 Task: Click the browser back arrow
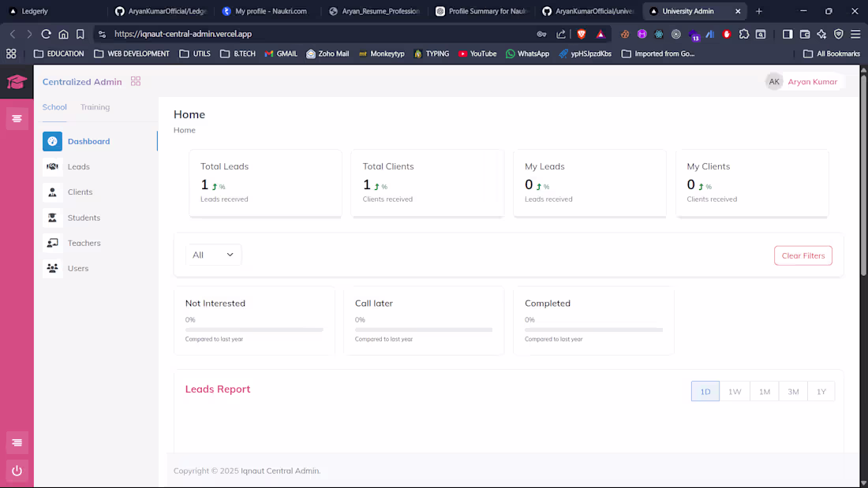(x=13, y=34)
